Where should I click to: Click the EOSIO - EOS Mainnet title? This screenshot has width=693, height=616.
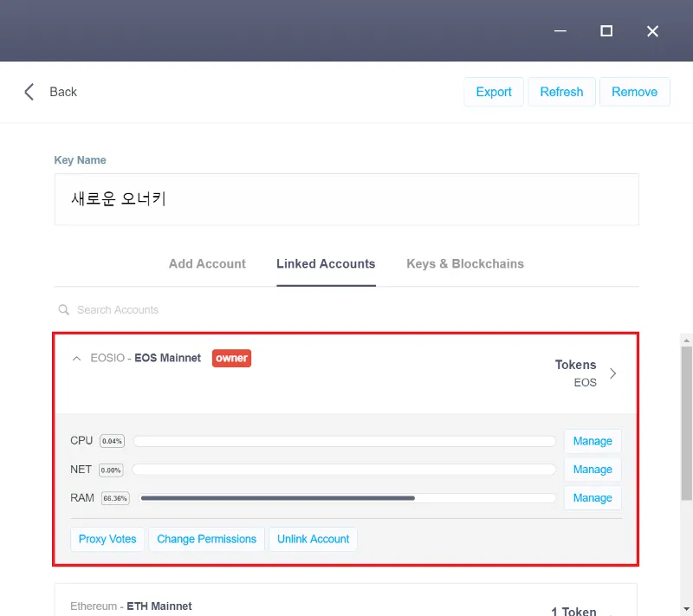coord(146,358)
